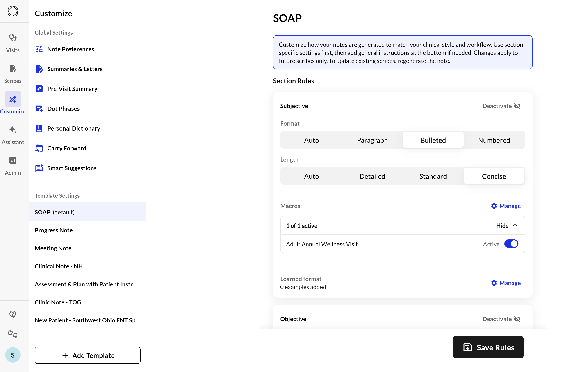Open the Progress Note template
Image resolution: width=588 pixels, height=372 pixels.
[54, 230]
